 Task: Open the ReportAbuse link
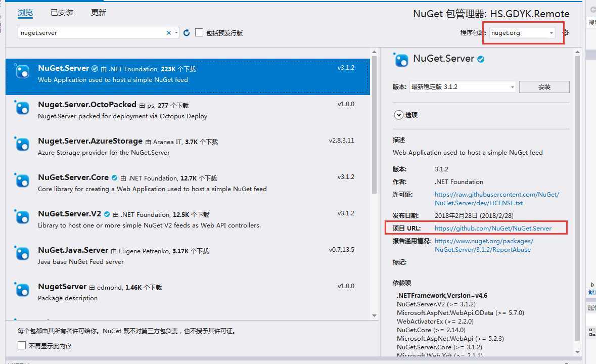click(484, 246)
